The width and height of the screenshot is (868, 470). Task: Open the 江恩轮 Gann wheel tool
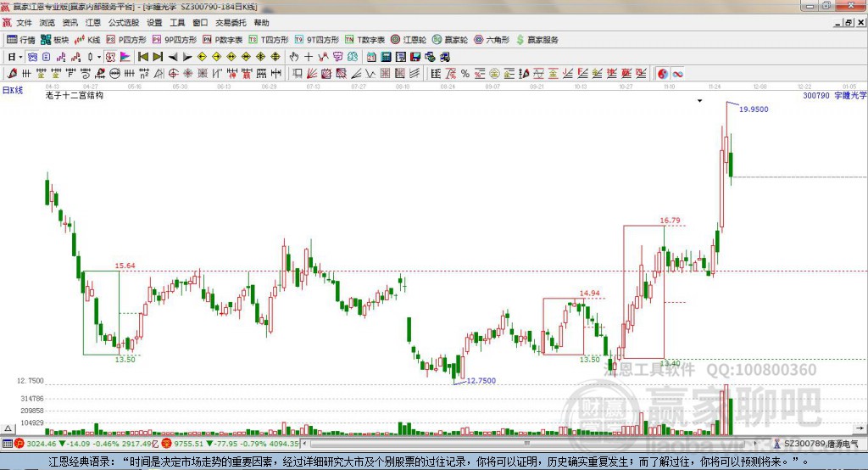pyautogui.click(x=409, y=40)
